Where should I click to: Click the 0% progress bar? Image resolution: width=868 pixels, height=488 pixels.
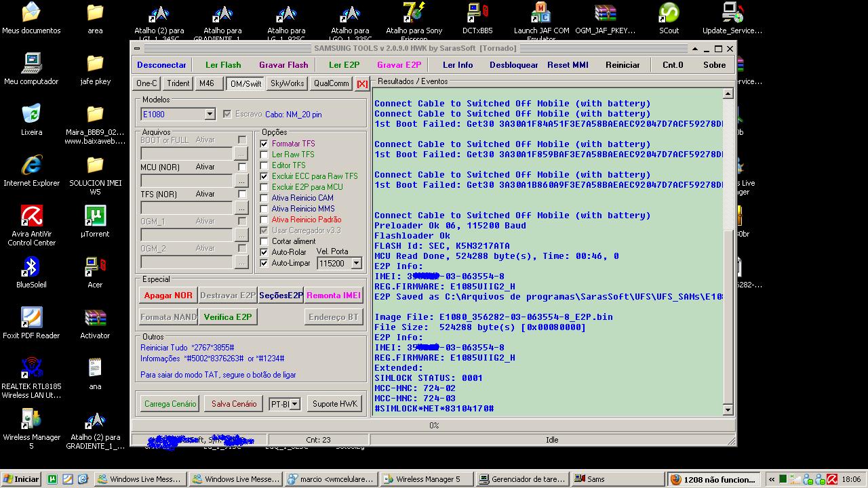(x=433, y=426)
